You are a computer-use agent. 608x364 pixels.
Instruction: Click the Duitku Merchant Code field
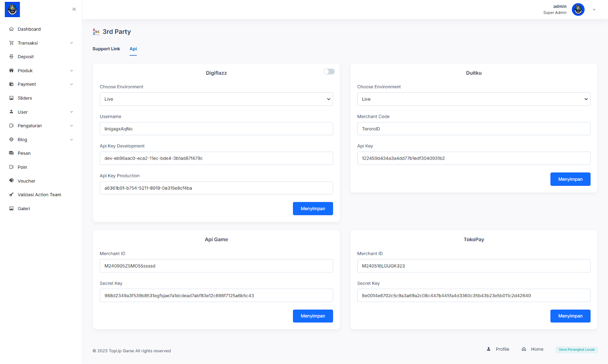tap(473, 129)
